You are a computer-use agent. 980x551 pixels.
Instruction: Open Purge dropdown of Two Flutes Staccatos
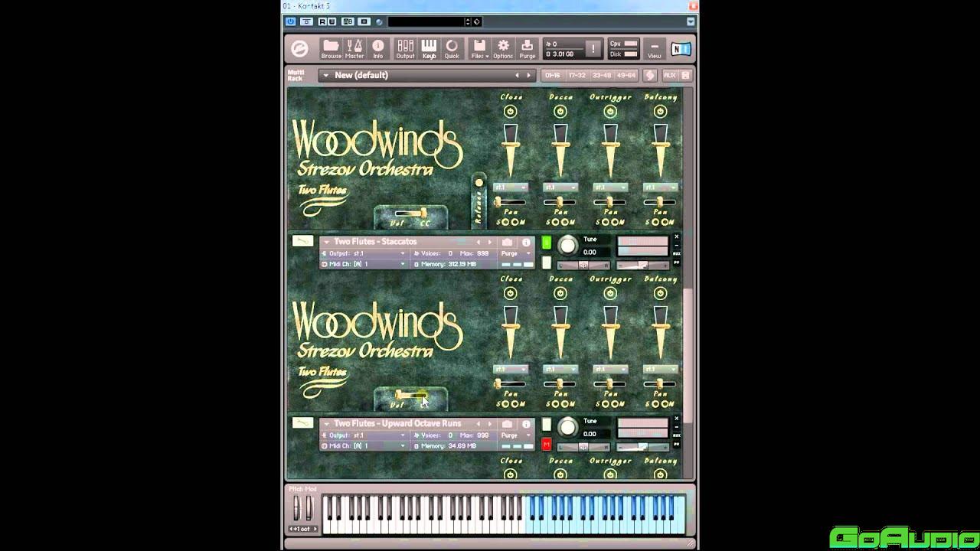515,253
